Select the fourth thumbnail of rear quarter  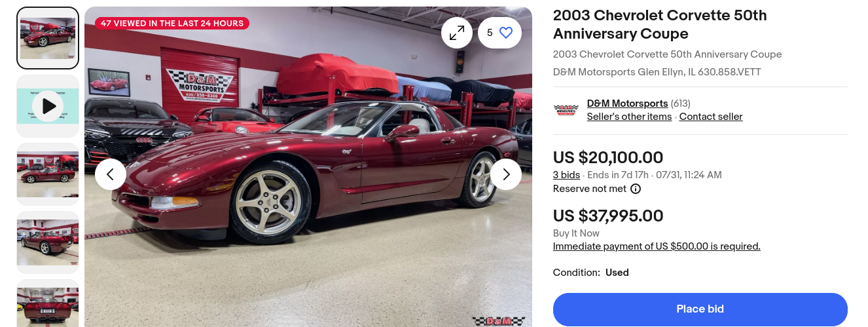click(x=48, y=242)
